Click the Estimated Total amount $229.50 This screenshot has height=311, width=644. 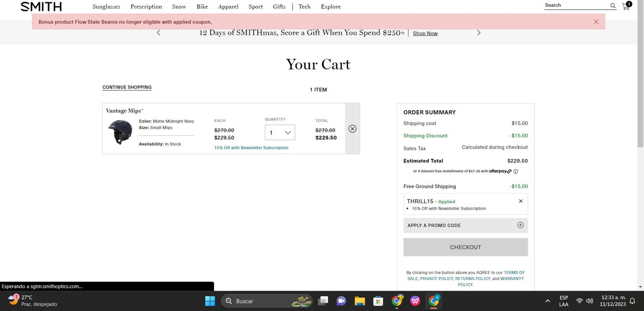[x=517, y=161]
